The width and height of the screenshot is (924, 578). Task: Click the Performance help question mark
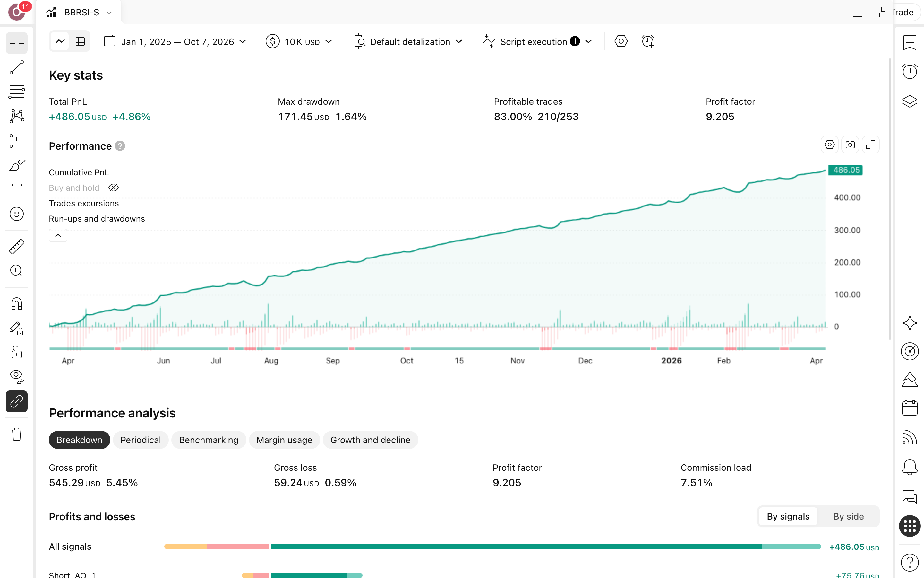(120, 146)
